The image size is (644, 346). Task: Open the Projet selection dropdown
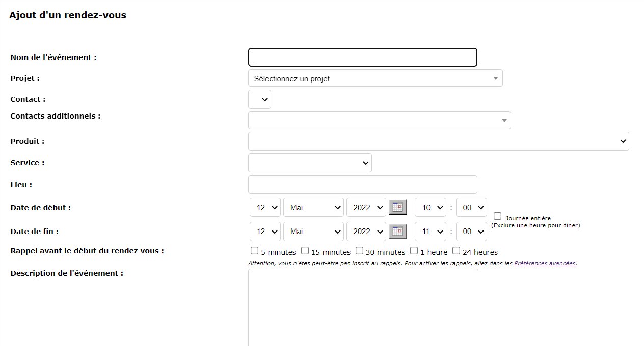point(375,78)
